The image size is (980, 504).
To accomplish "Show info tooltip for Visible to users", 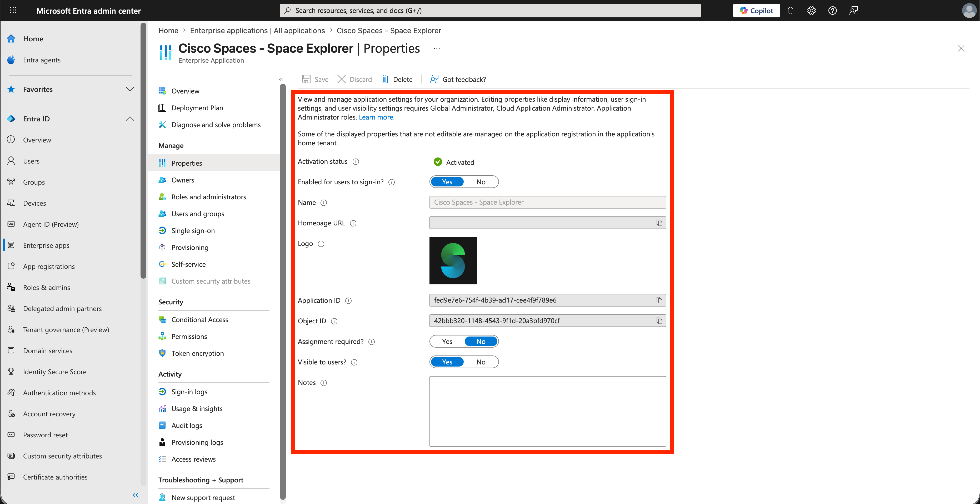I will point(354,362).
